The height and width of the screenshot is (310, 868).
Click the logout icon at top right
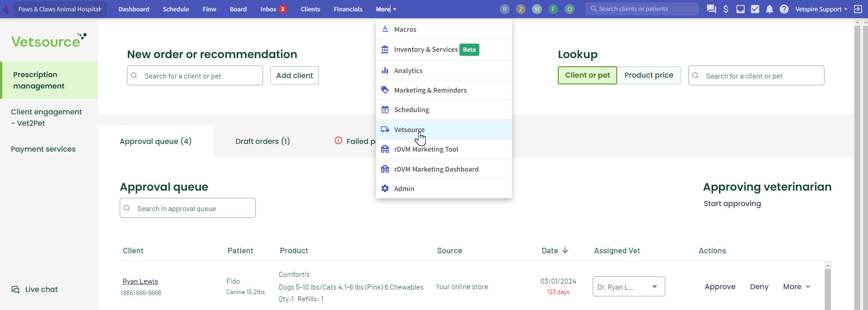tap(858, 9)
